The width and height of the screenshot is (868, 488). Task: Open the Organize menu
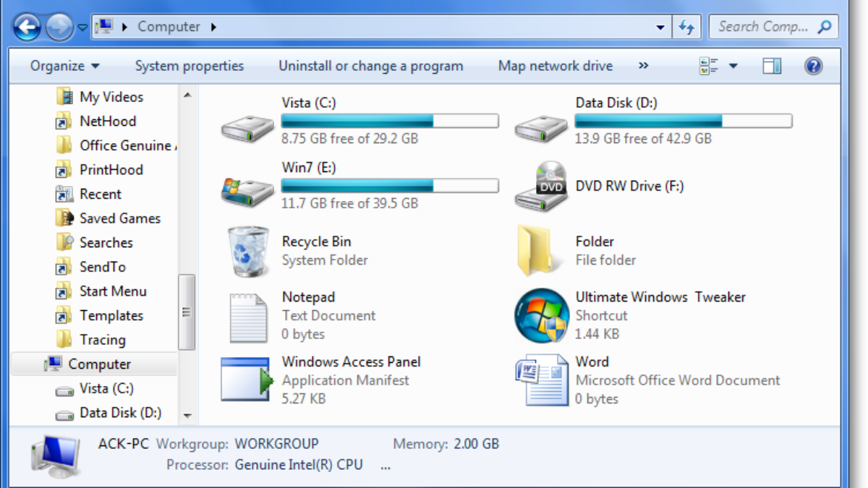(x=64, y=66)
